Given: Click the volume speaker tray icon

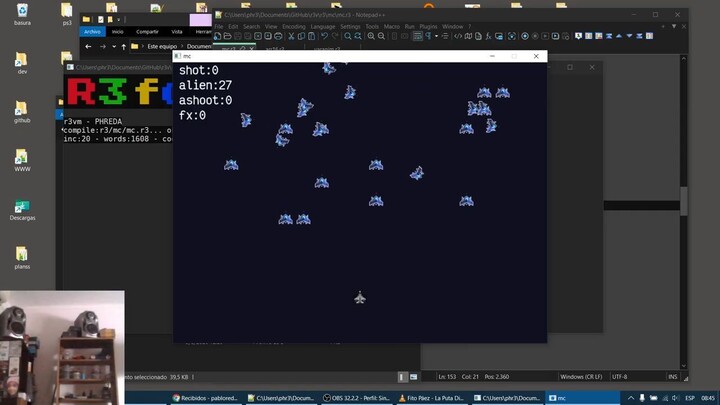Looking at the screenshot, I should [x=675, y=398].
